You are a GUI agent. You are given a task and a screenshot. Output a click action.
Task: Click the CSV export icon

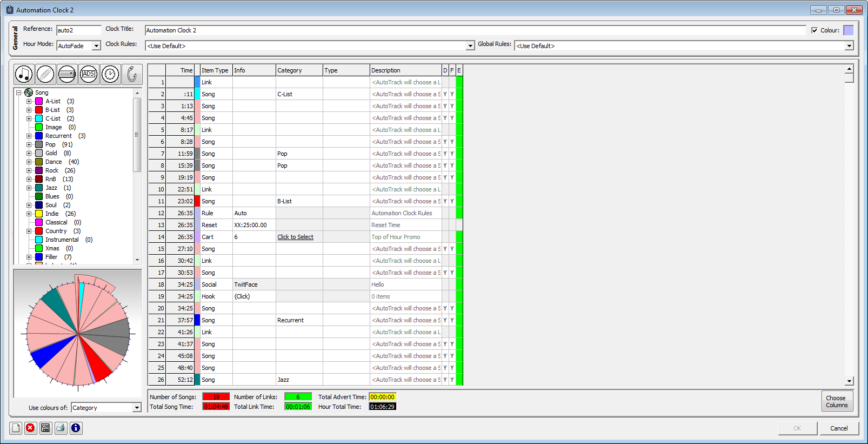[45, 428]
